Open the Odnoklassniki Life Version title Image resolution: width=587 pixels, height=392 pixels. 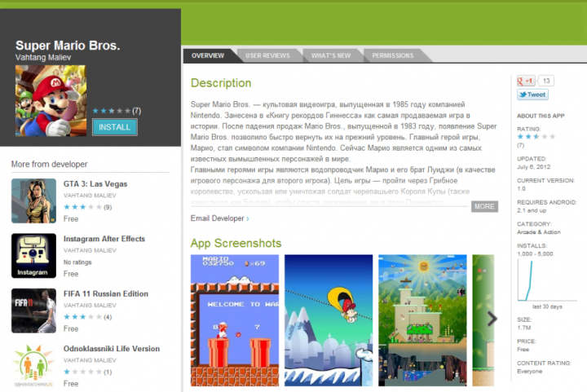tap(112, 349)
